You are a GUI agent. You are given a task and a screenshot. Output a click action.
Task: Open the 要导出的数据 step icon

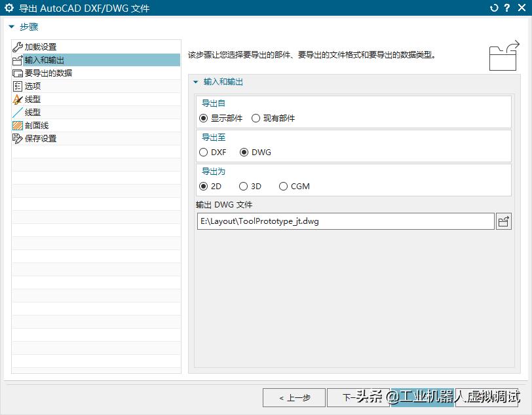coord(16,73)
